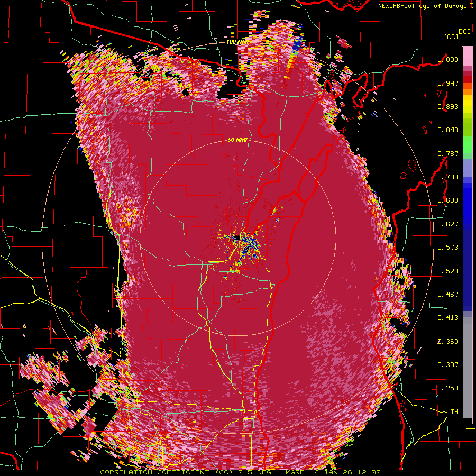
Task: Select the 0.840 scale value
Action: click(x=448, y=130)
